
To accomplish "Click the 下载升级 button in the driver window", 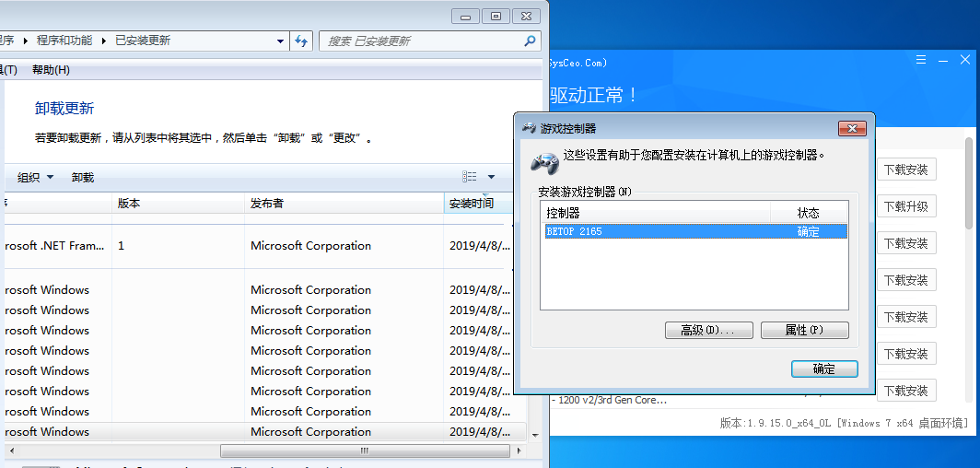I will tap(906, 205).
